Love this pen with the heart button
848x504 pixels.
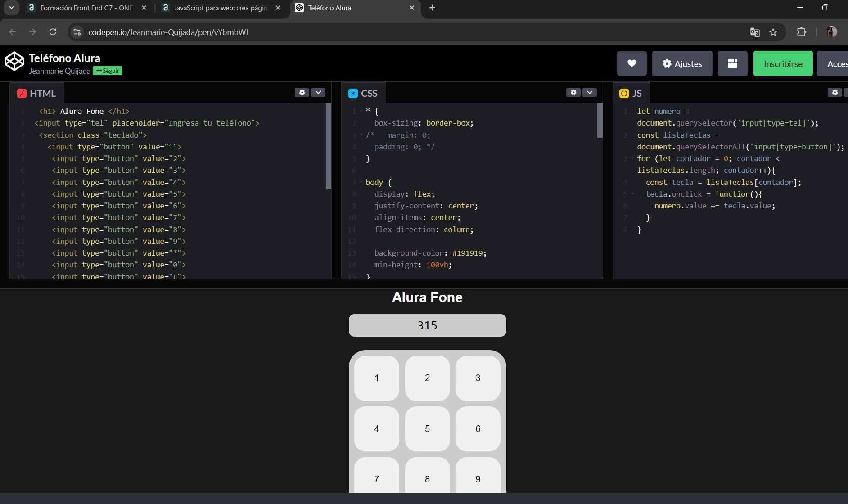pyautogui.click(x=631, y=63)
